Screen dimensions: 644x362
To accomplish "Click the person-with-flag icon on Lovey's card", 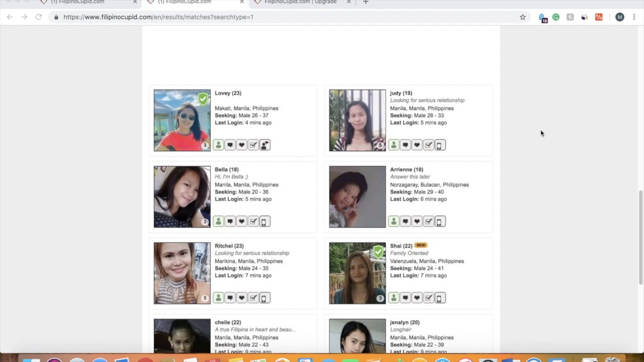I will 265,145.
